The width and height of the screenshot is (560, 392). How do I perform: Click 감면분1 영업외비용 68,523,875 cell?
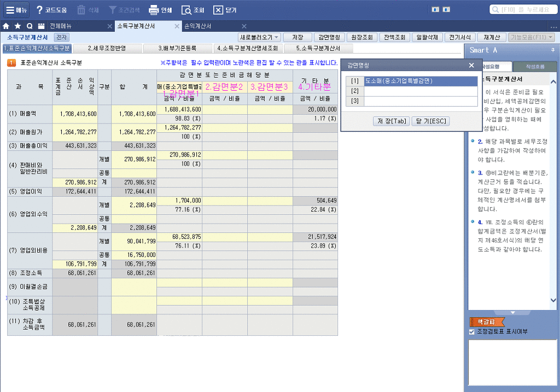coord(179,237)
